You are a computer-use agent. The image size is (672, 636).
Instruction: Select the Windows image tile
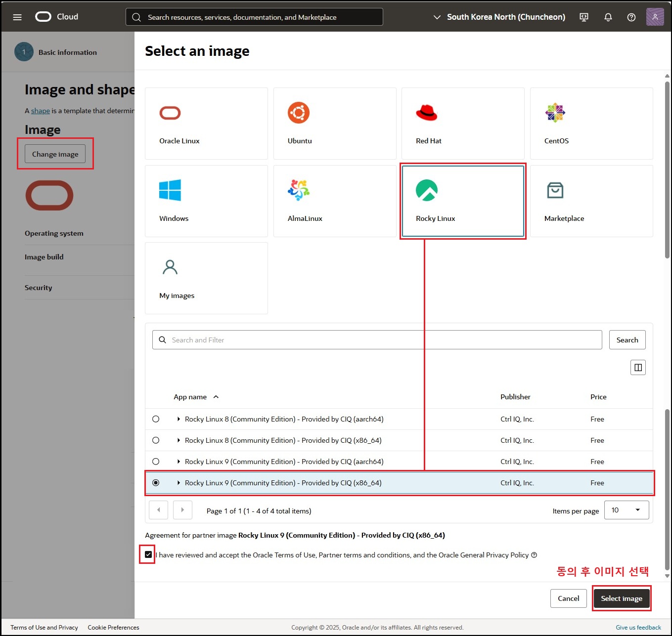[x=206, y=201]
